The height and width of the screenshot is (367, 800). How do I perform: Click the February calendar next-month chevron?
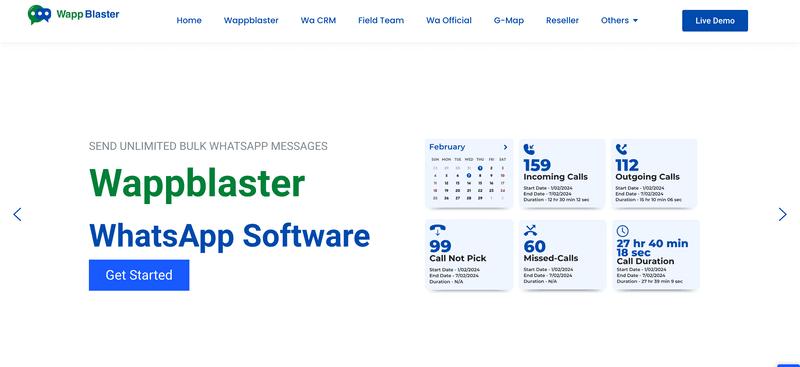point(505,147)
